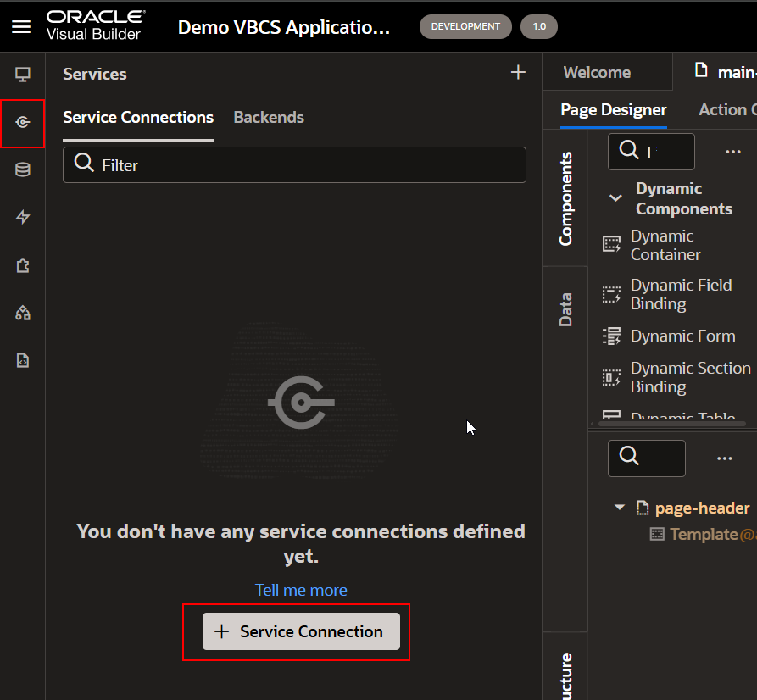Screen dimensions: 757x700
Task: Open the vertical Data panel tab
Action: 565,310
